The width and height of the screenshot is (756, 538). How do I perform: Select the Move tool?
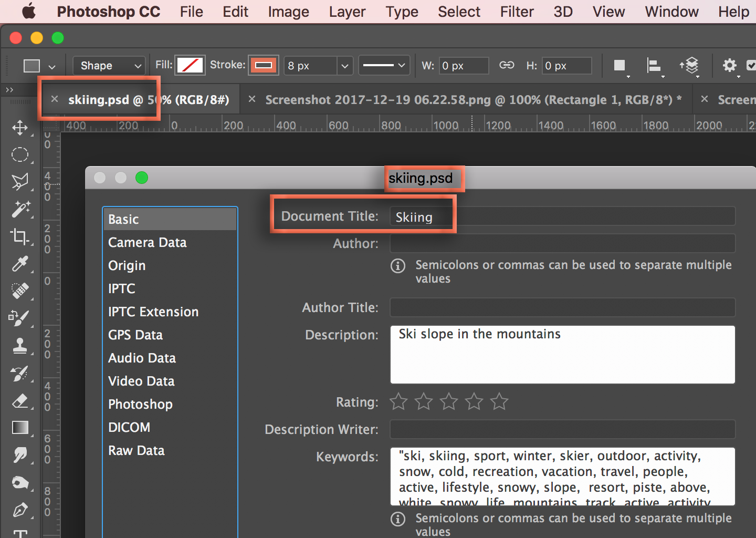pyautogui.click(x=20, y=128)
